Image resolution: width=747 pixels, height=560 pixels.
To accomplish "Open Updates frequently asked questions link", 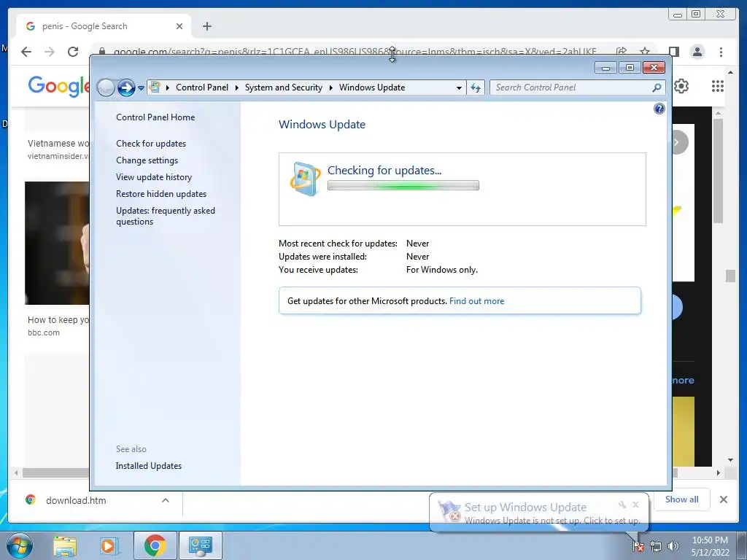I will pos(166,216).
